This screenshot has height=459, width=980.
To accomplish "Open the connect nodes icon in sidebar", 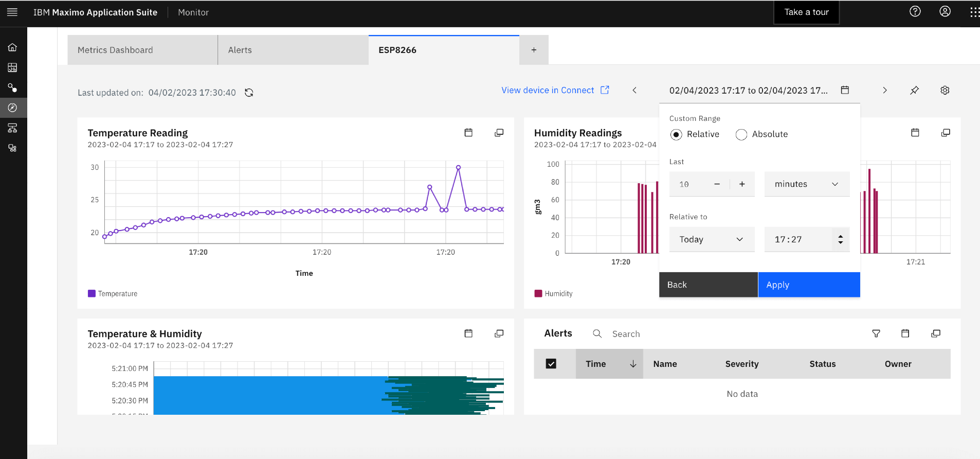I will point(13,87).
